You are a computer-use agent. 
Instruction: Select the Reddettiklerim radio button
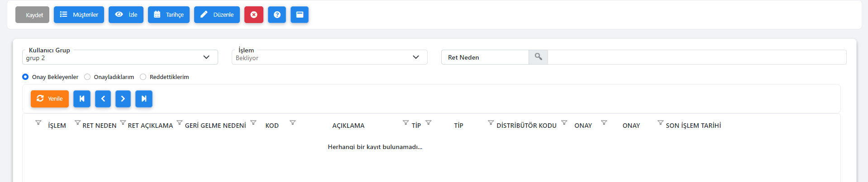[x=143, y=77]
